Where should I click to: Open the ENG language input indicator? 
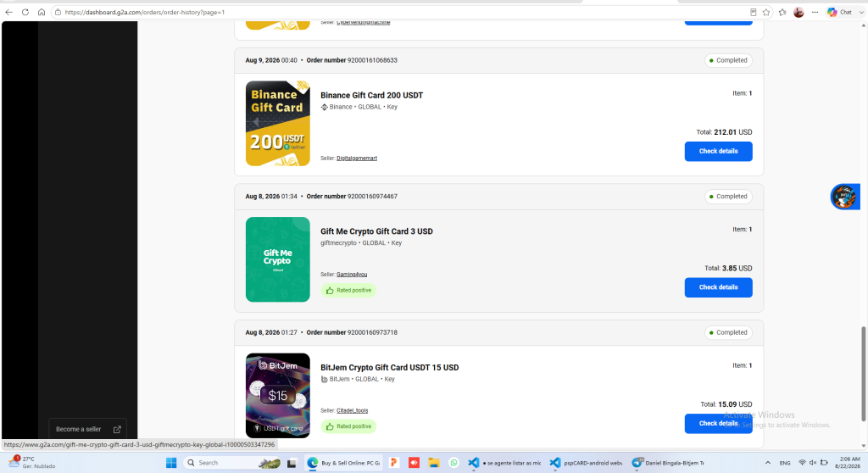pyautogui.click(x=785, y=463)
